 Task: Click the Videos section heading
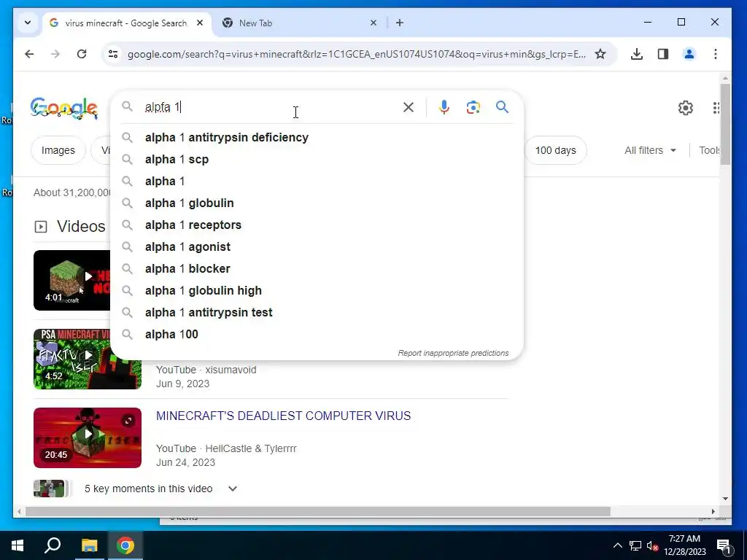pyautogui.click(x=81, y=227)
